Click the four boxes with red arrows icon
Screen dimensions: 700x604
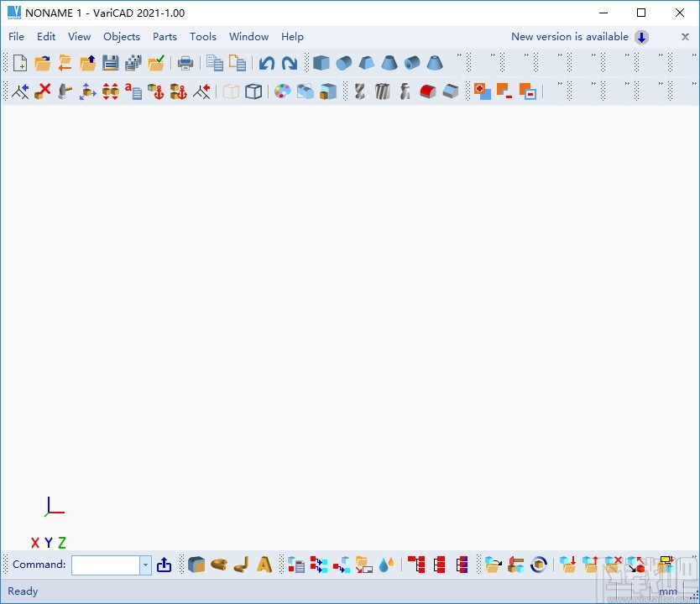[110, 91]
